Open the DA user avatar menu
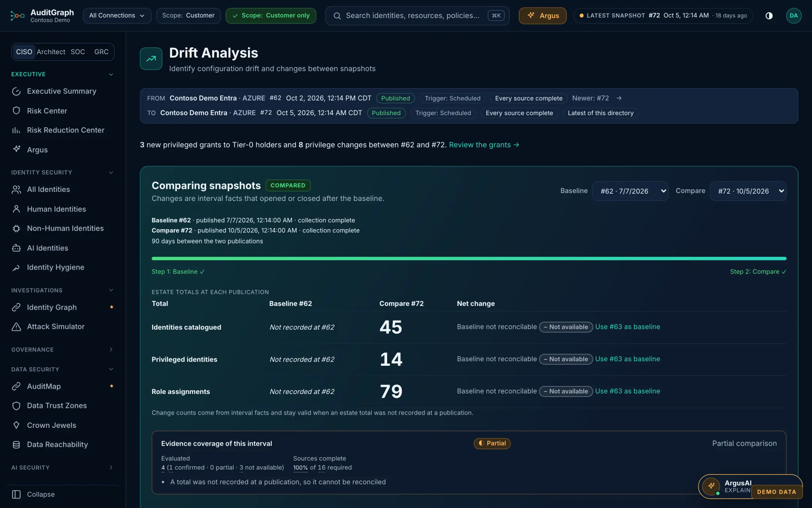This screenshot has width=812, height=508. (794, 15)
